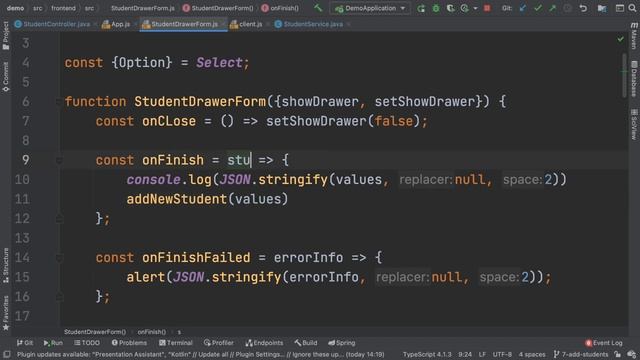Screen dimensions: 640x360
Task: Rollback changes with the undo arrow icon
Action: click(583, 8)
